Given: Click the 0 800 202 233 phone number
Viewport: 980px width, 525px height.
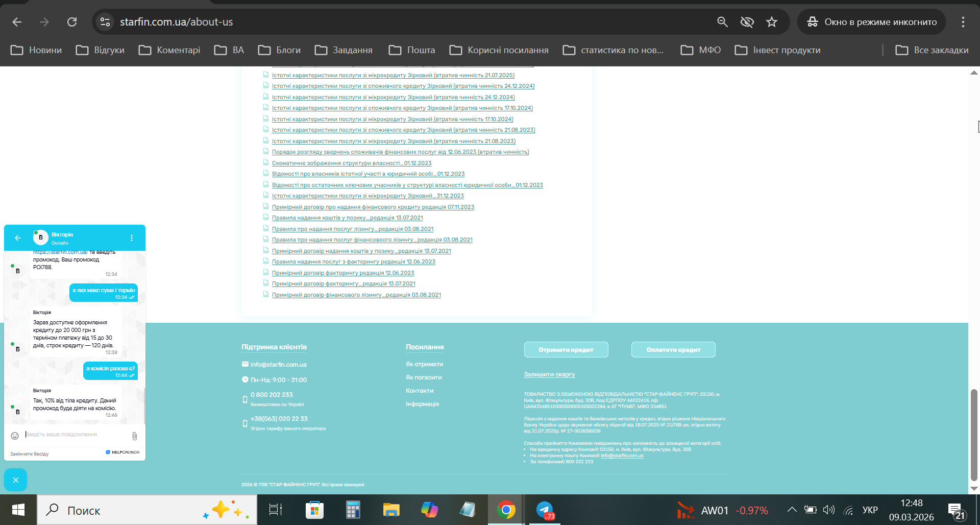Looking at the screenshot, I should [x=272, y=395].
